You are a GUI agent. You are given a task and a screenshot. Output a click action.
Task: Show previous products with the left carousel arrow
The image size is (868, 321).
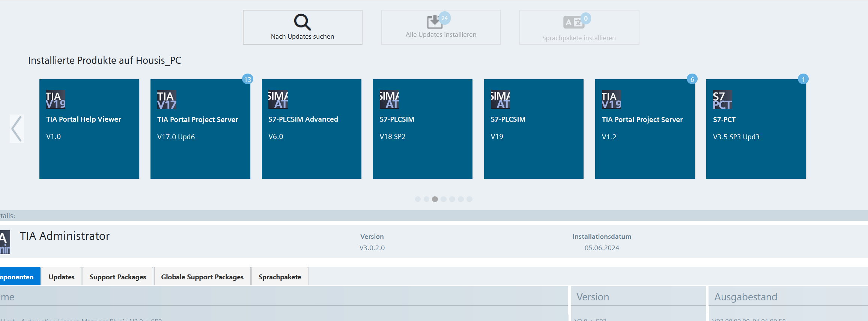coord(17,129)
